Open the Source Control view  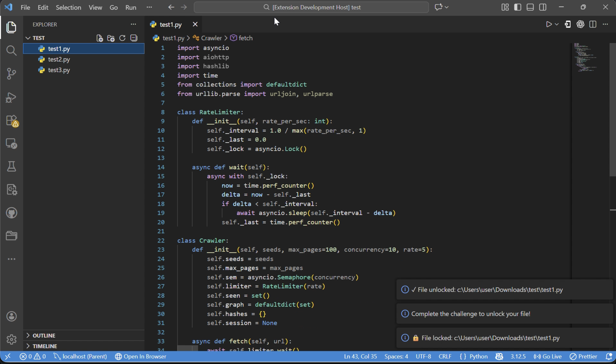pos(11,73)
